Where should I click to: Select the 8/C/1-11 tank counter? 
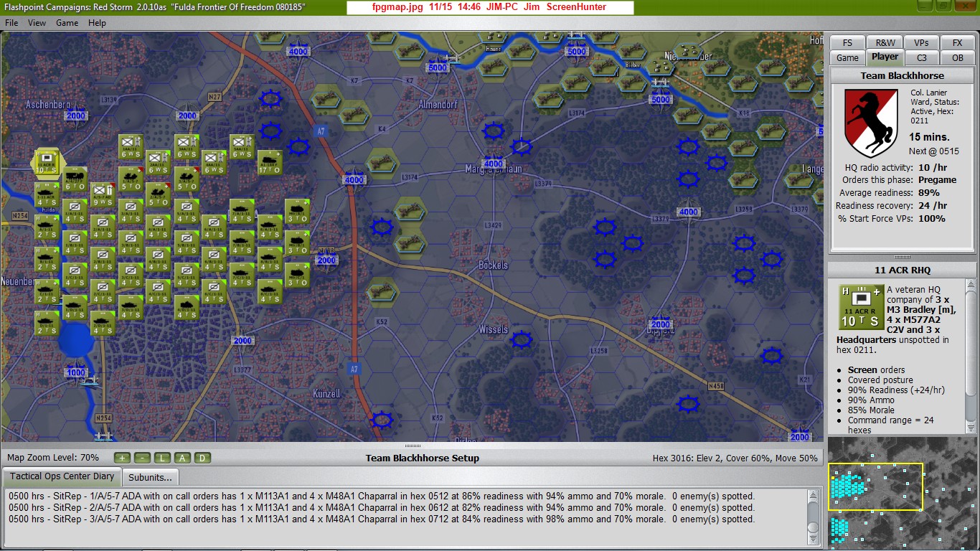(x=270, y=291)
